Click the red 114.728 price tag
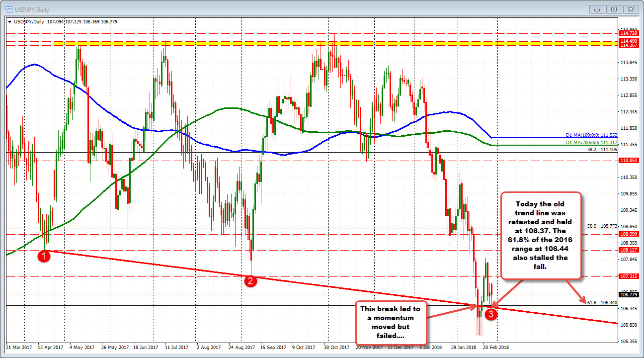Image resolution: width=644 pixels, height=358 pixels. pos(628,33)
